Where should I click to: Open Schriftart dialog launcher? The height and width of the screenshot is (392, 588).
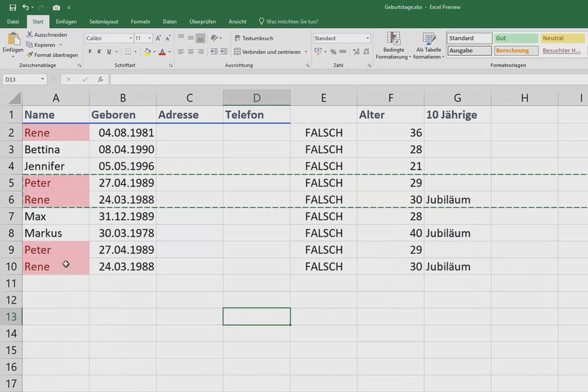tap(171, 65)
